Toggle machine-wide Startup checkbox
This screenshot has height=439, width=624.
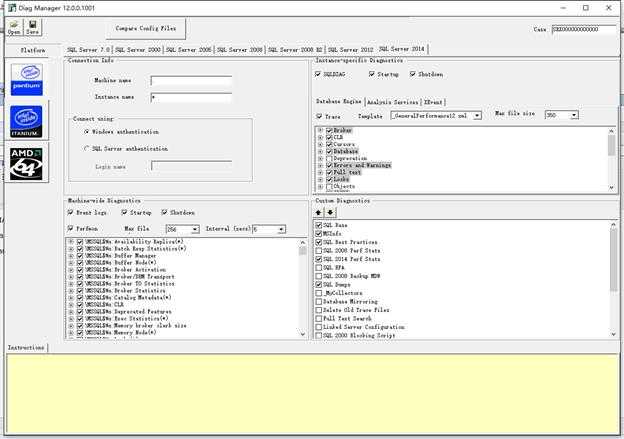coord(124,213)
